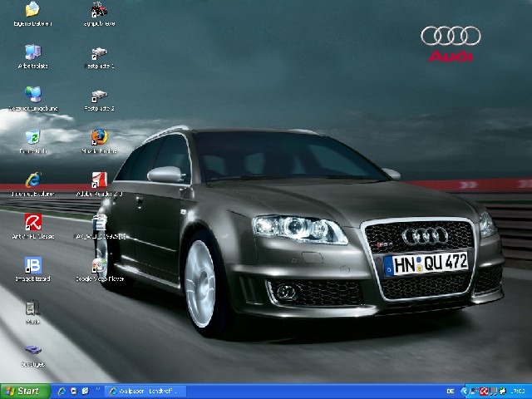
Task: Open the Arbeitsplatz desktop icon
Action: pos(32,52)
